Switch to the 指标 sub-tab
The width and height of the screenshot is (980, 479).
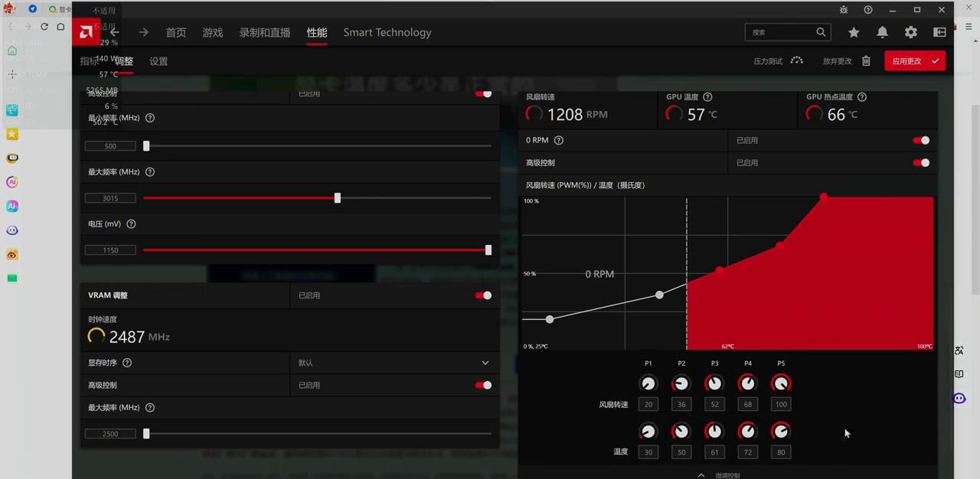90,61
